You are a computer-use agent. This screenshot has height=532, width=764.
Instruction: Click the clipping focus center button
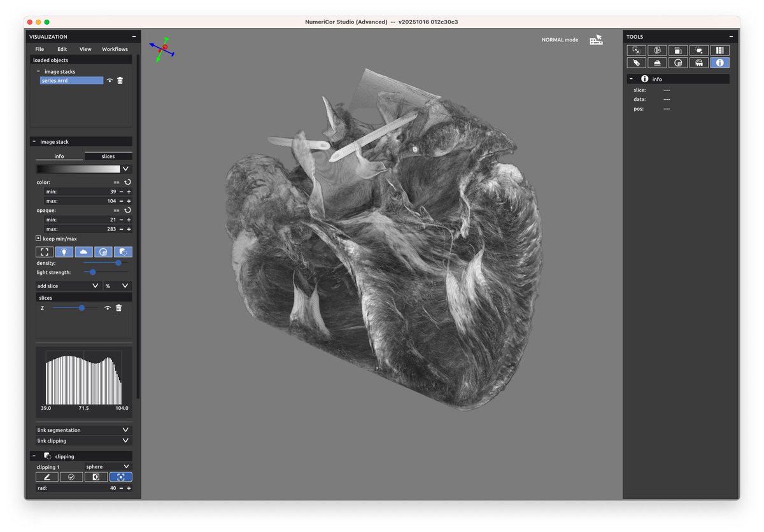[x=121, y=477]
